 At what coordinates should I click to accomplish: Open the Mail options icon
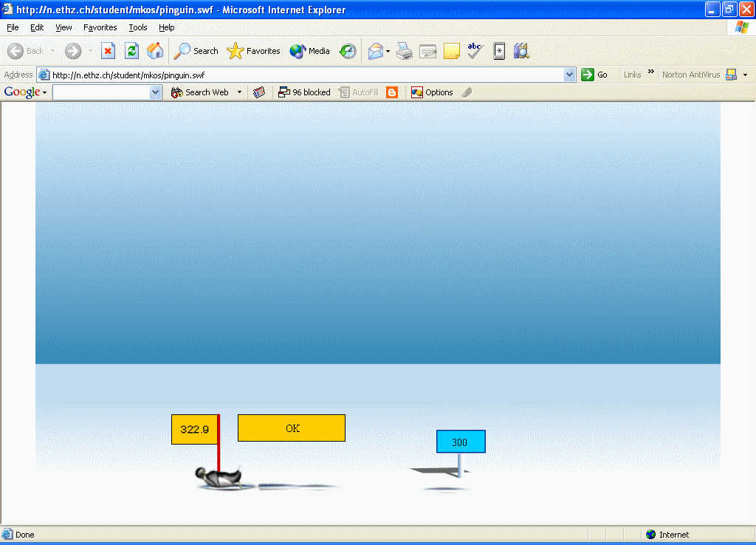pyautogui.click(x=377, y=51)
